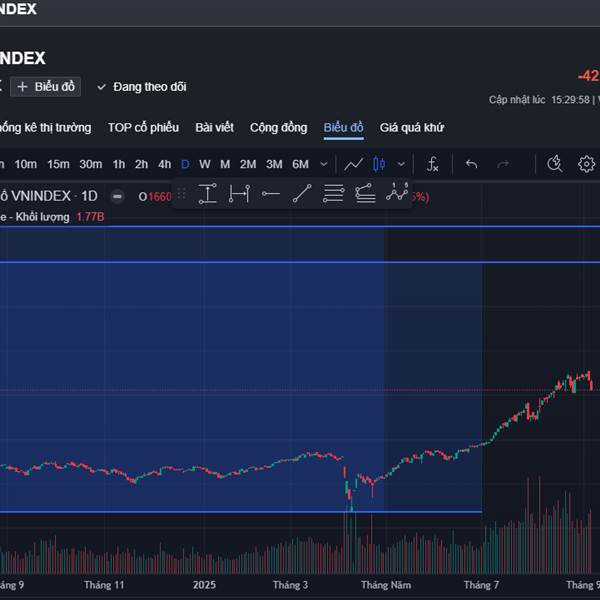Open the quick search lightning icon
Screen dimensions: 600x600
[554, 164]
